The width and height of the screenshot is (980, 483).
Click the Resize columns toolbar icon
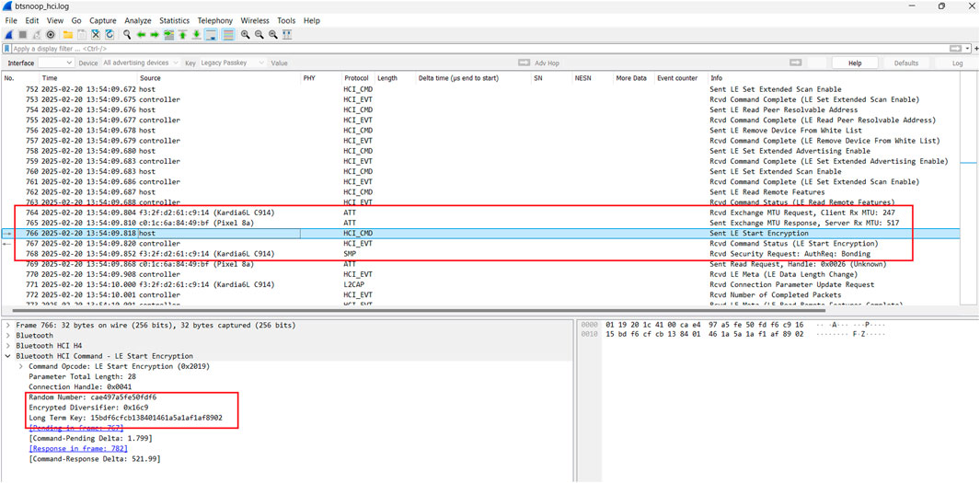(x=287, y=34)
